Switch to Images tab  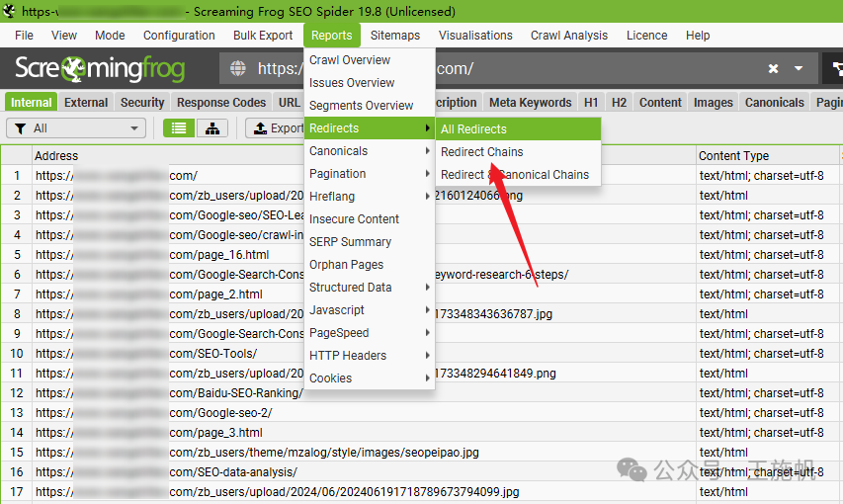point(713,102)
